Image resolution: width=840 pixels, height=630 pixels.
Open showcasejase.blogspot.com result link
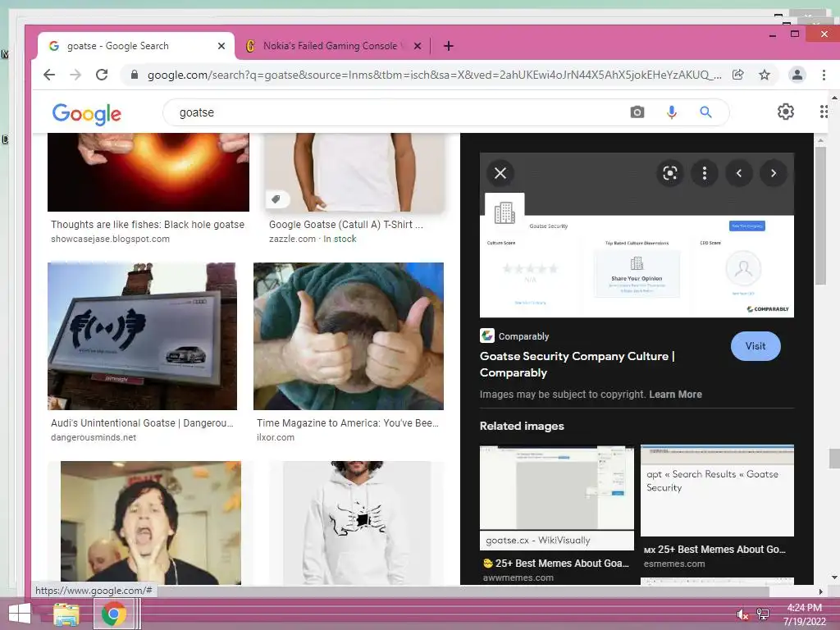[111, 239]
